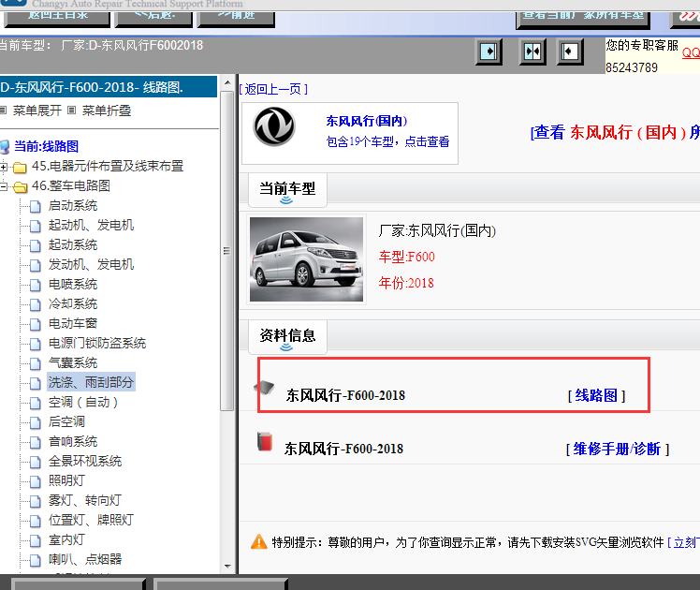Click the open folder icon of 46.整车电路图

tap(20, 186)
